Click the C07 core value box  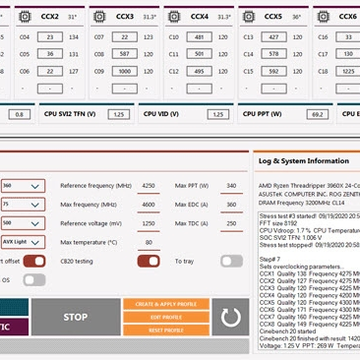[x=125, y=37]
